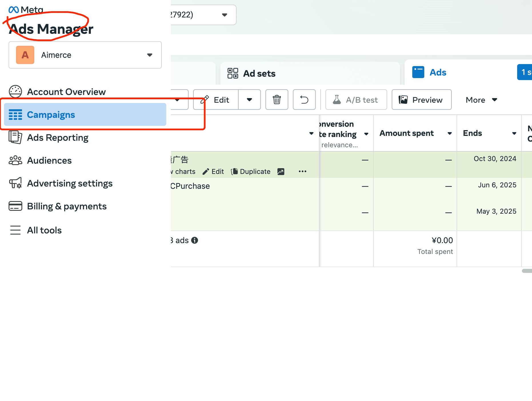Image resolution: width=532 pixels, height=401 pixels.
Task: Click the info icon next to ads count
Action: tap(195, 240)
